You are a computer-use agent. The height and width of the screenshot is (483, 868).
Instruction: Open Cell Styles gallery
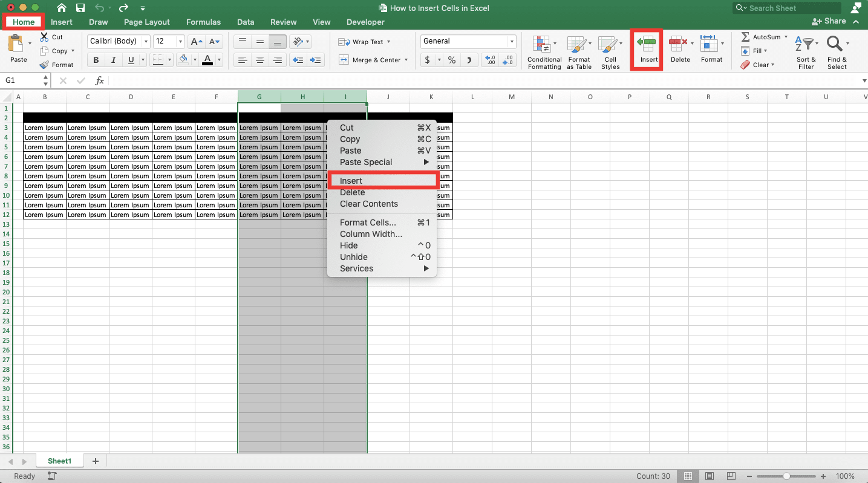pos(610,53)
